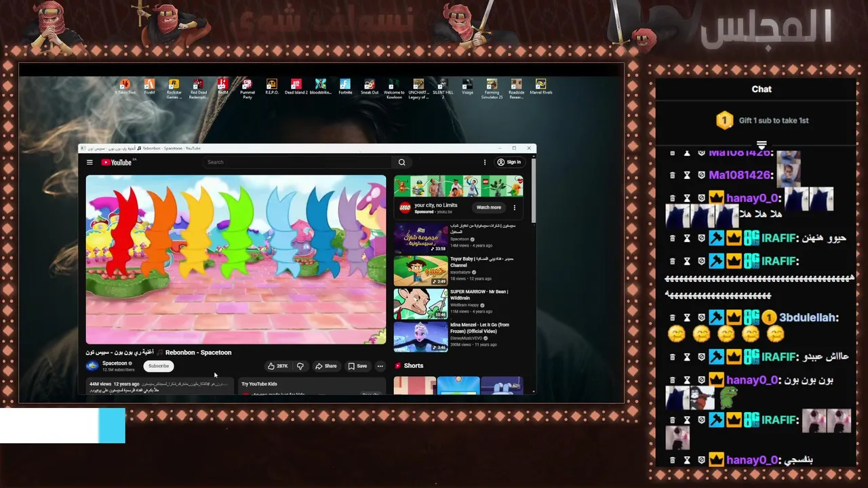Share the Rebonbon video

point(325,366)
